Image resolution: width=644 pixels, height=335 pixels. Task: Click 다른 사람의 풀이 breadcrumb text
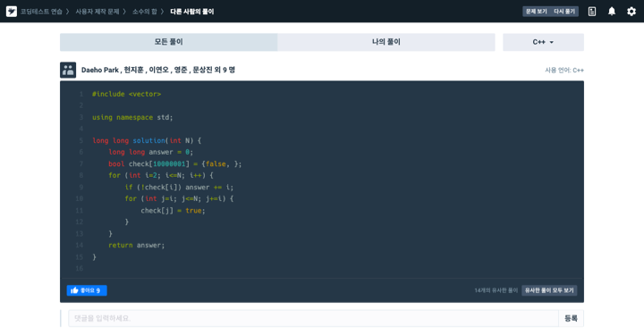click(x=192, y=12)
